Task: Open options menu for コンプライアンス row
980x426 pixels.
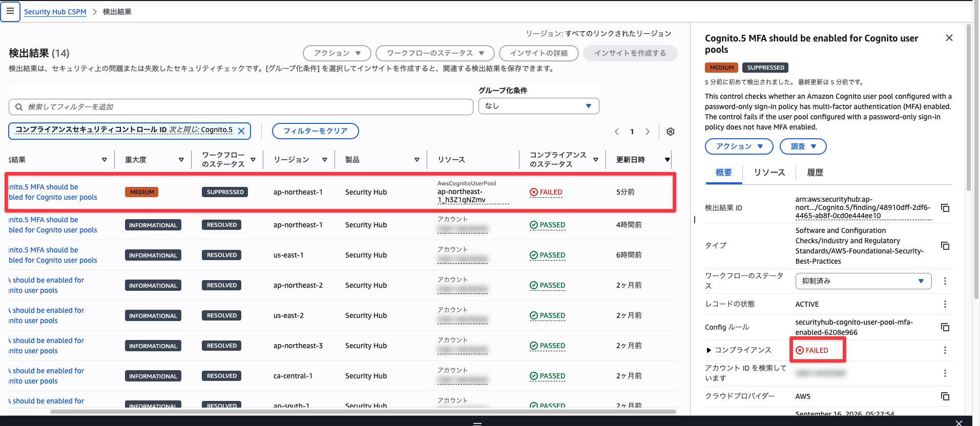Action: (x=945, y=350)
